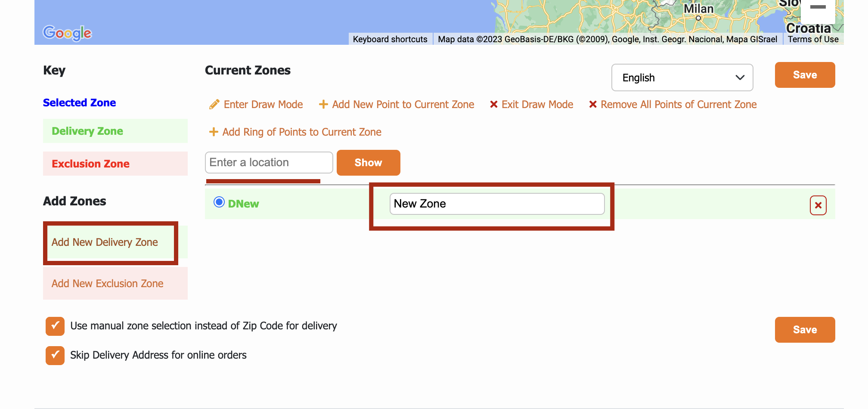Open the English language dropdown

pos(682,77)
